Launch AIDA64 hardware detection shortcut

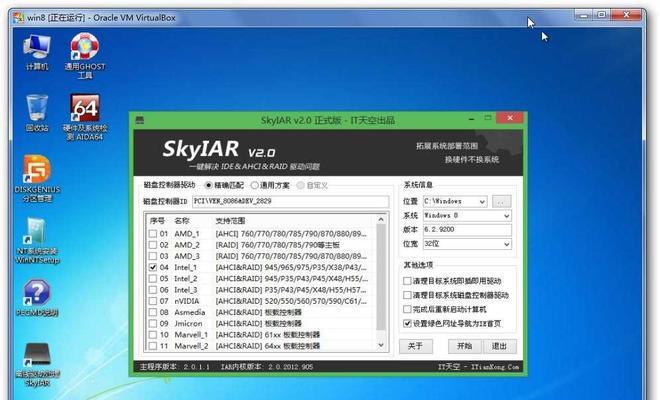85,117
